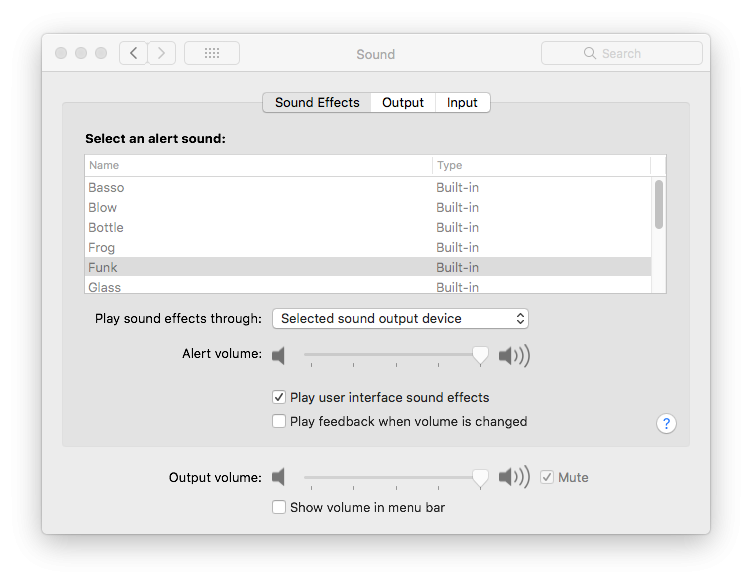Uncheck the Mute checkbox

point(547,477)
